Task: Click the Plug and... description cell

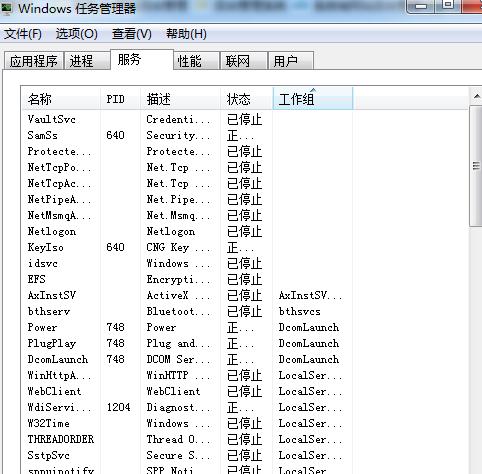Action: 179,343
